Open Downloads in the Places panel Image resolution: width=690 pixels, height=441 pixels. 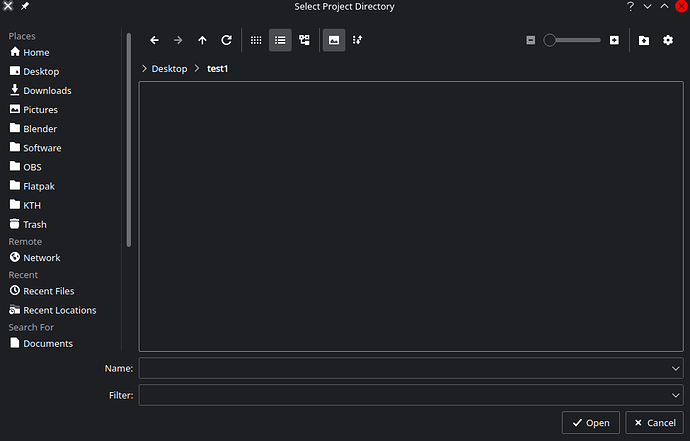click(x=46, y=91)
